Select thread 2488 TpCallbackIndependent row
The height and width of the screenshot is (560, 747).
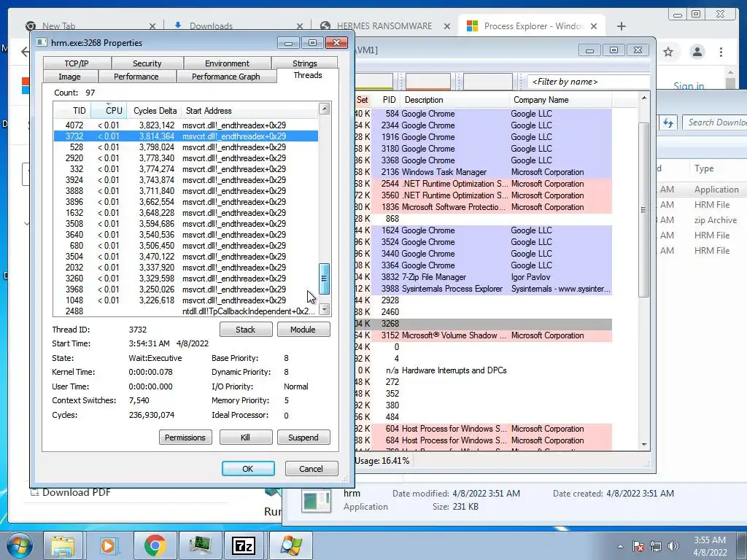click(x=186, y=311)
